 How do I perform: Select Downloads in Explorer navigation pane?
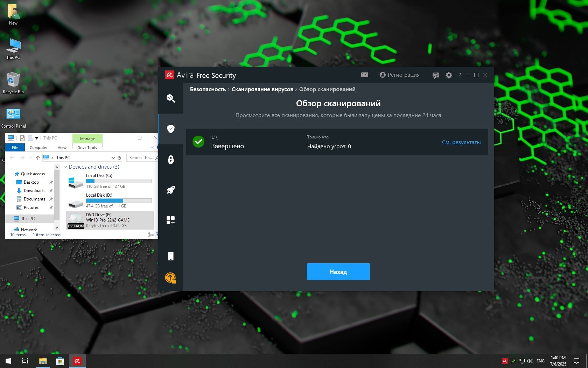tap(30, 191)
